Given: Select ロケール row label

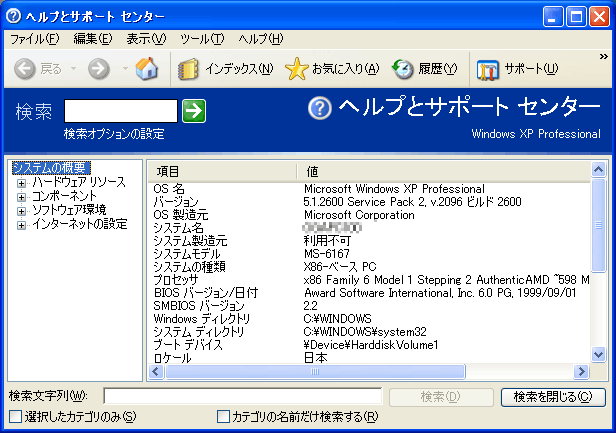Looking at the screenshot, I should [172, 358].
